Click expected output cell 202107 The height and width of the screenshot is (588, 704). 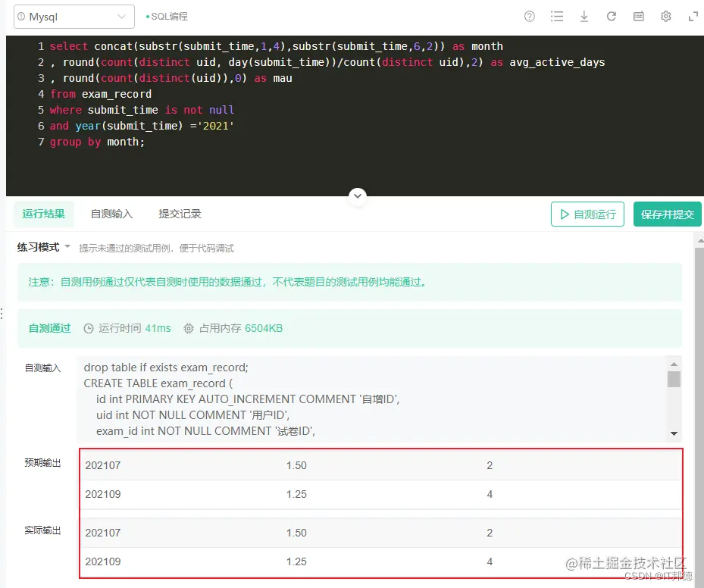point(103,465)
